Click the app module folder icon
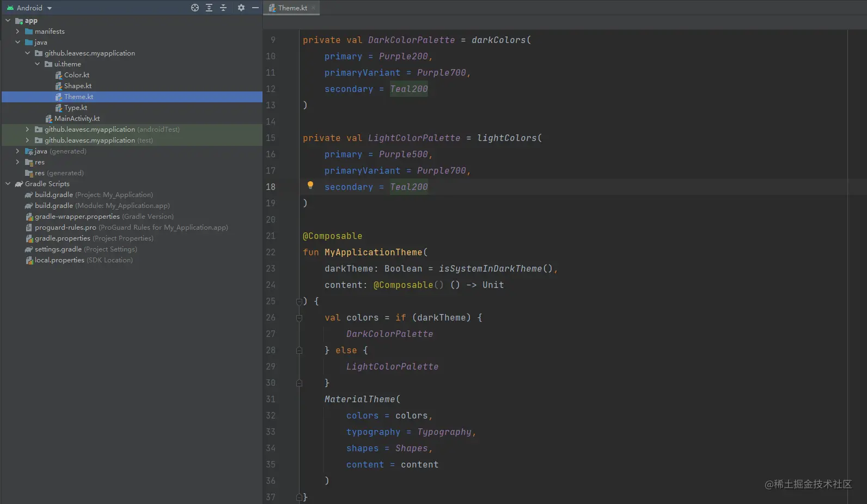This screenshot has width=867, height=504. pyautogui.click(x=19, y=21)
